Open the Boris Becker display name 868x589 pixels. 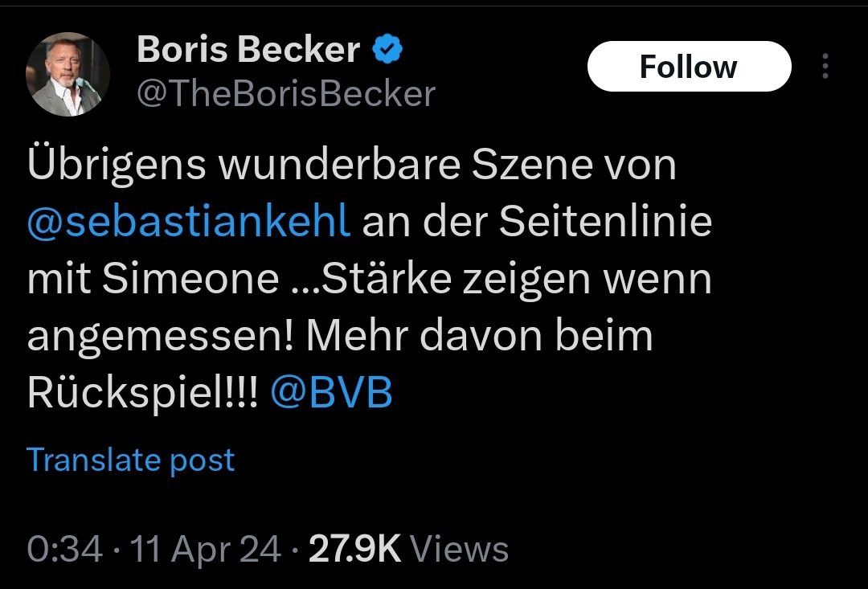tap(248, 49)
